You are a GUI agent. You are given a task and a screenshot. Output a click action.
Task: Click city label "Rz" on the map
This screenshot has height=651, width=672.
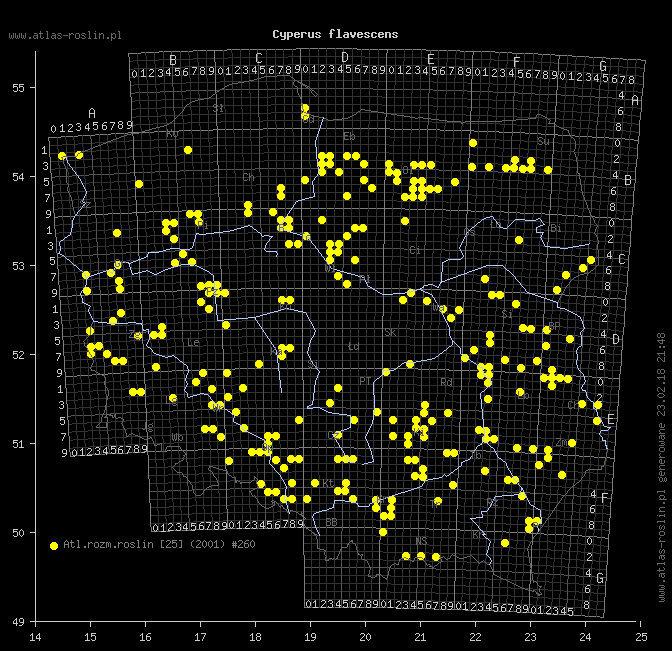click(492, 502)
